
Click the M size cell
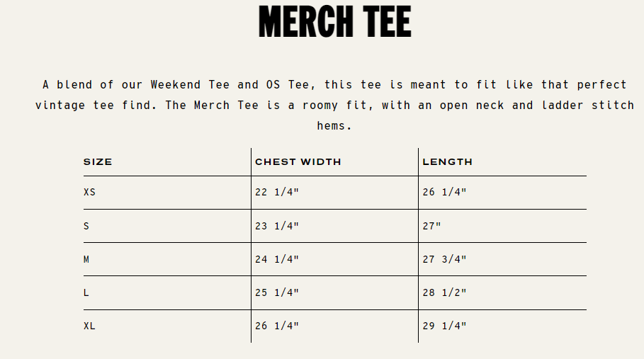[x=86, y=259]
